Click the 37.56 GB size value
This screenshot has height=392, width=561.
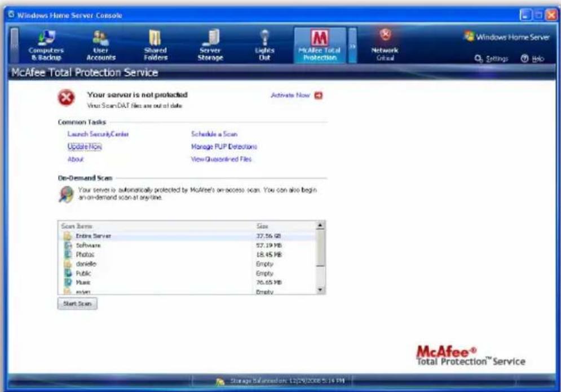[269, 236]
